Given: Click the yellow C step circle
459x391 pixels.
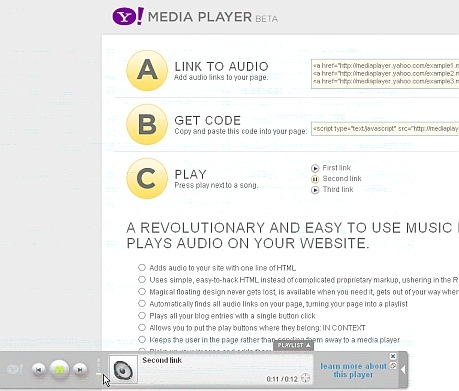Looking at the screenshot, I should 147,178.
